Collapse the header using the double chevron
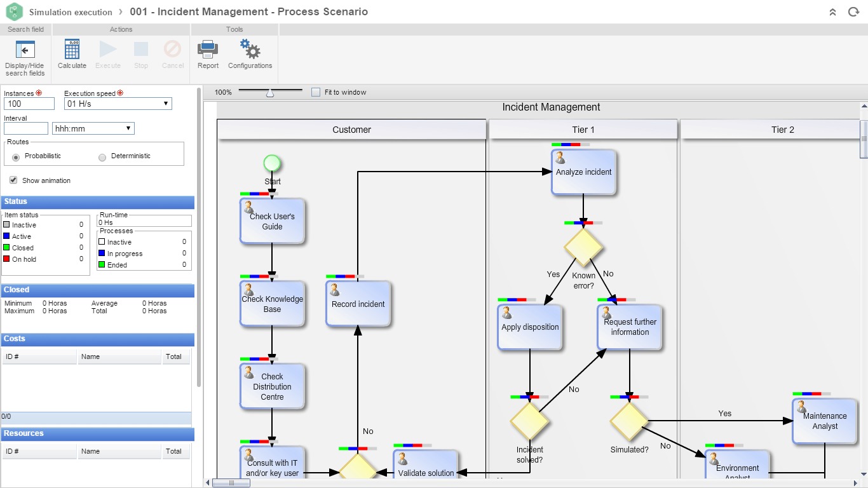 [x=832, y=11]
